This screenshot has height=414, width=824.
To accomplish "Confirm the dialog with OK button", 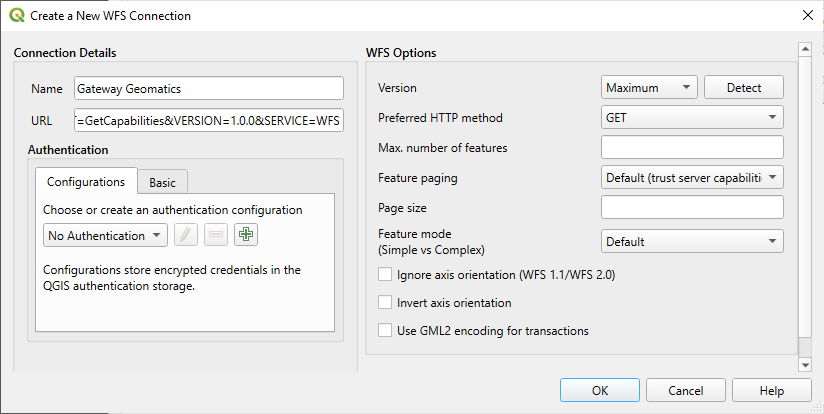I will [x=600, y=391].
